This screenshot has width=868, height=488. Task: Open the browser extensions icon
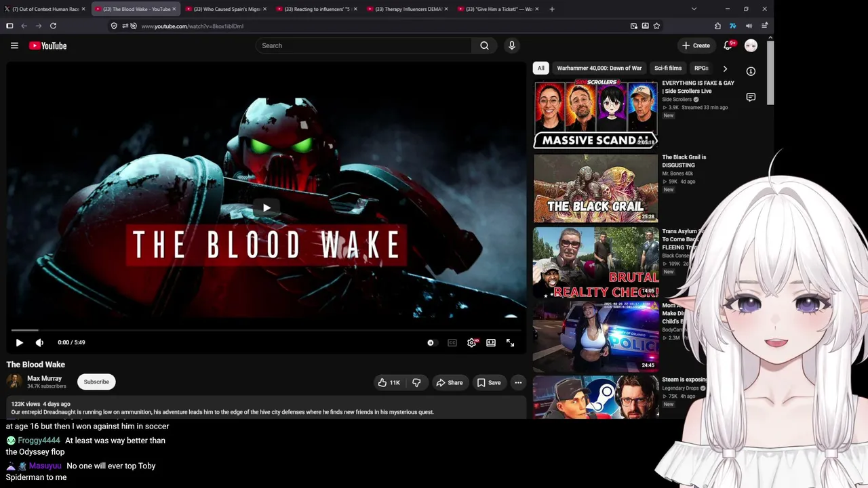(717, 26)
